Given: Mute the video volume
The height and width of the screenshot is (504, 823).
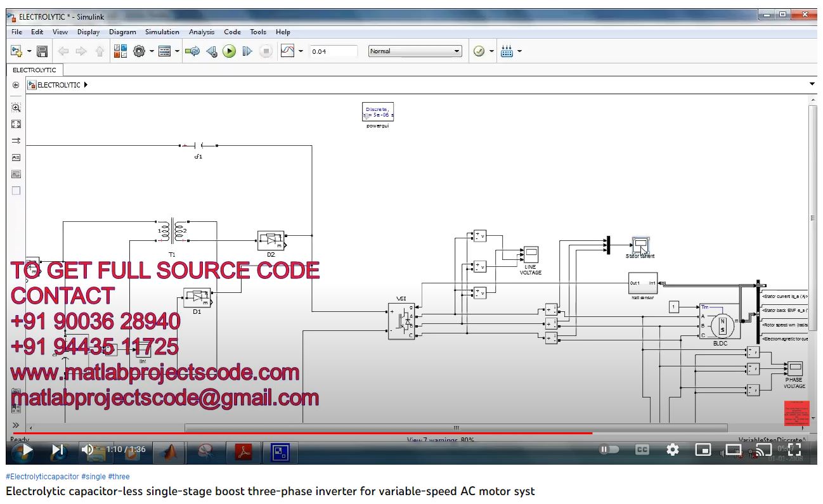Looking at the screenshot, I should pos(88,449).
